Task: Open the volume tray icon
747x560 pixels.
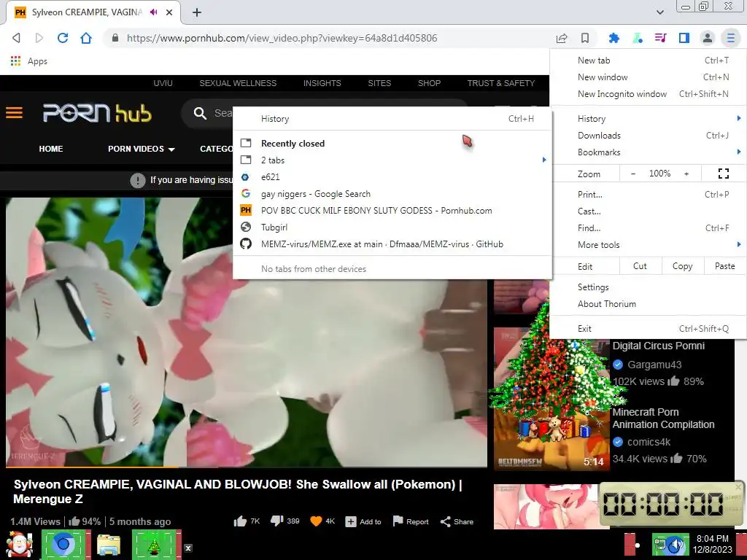Action: [x=677, y=545]
